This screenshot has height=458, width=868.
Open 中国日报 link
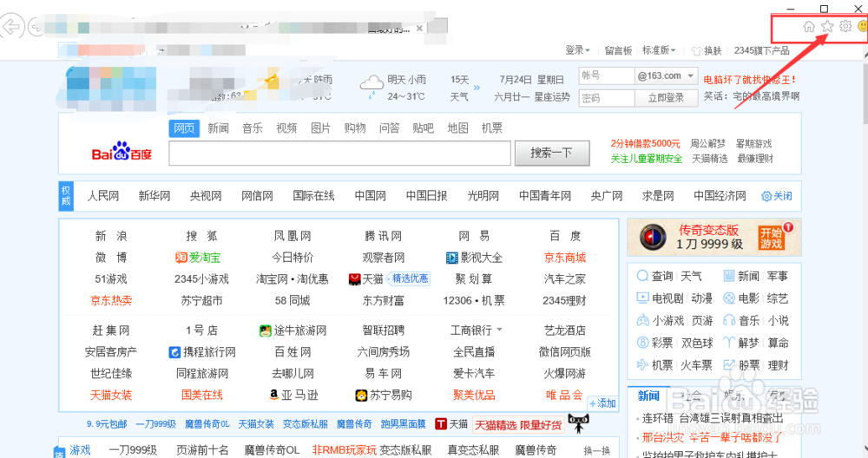[426, 196]
